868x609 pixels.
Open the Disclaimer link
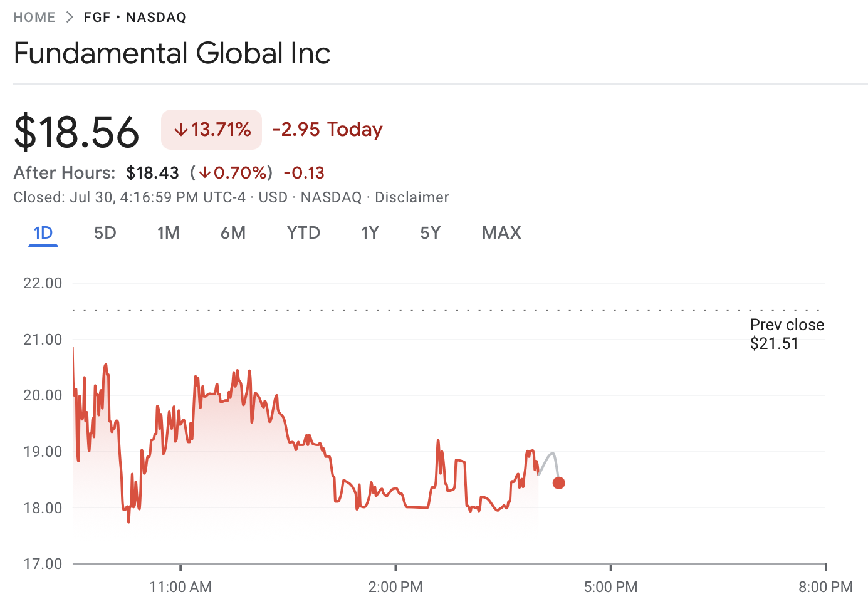(412, 197)
